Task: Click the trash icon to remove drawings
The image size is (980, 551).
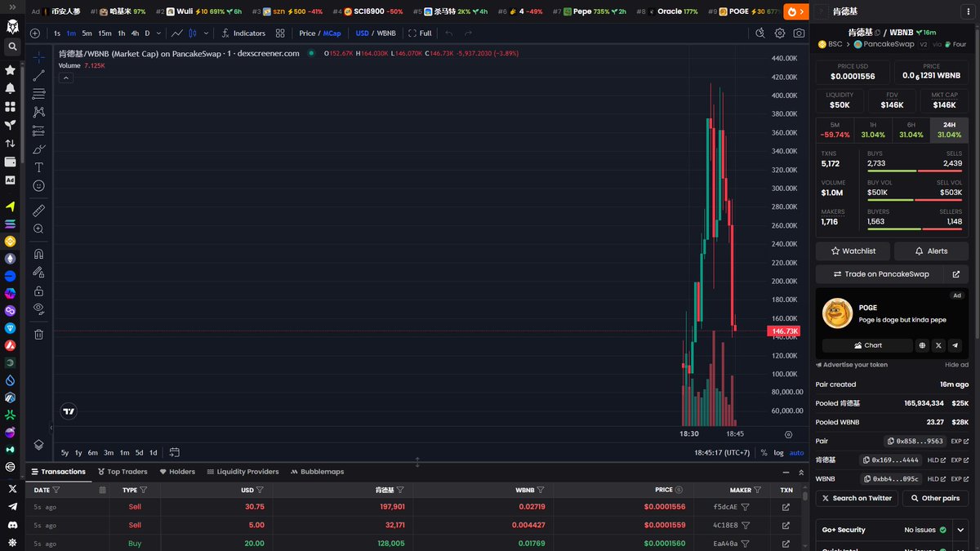Action: pyautogui.click(x=38, y=334)
